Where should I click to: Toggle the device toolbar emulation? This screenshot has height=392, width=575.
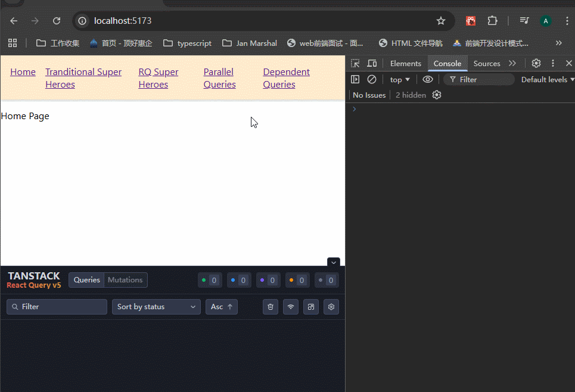point(372,63)
